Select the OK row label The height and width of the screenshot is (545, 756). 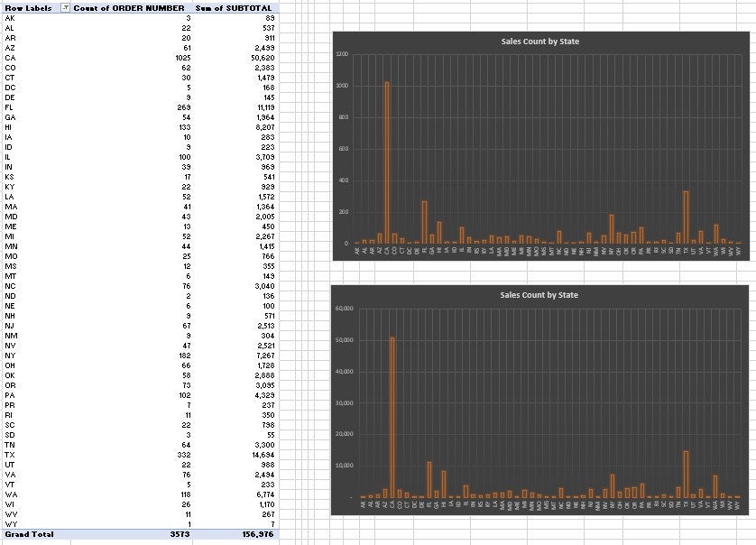(x=10, y=375)
